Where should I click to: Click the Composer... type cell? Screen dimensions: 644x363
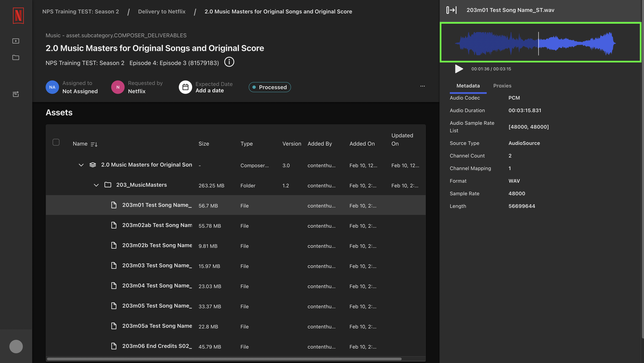click(x=255, y=166)
